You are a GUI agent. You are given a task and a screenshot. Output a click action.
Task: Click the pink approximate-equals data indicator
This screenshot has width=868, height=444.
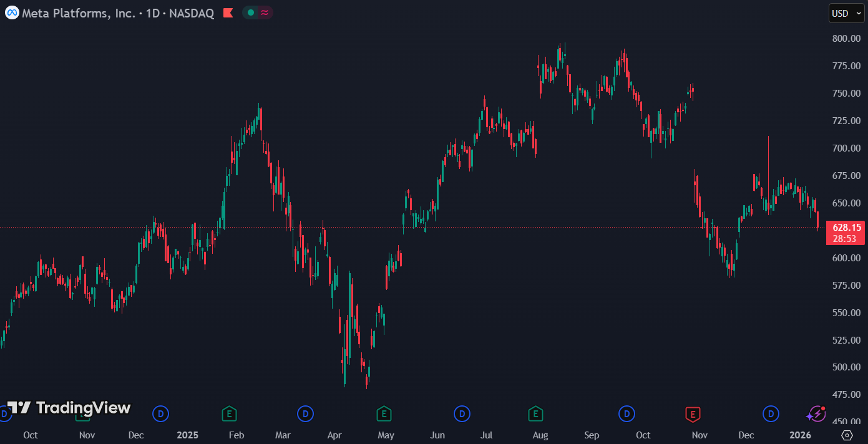tap(265, 12)
